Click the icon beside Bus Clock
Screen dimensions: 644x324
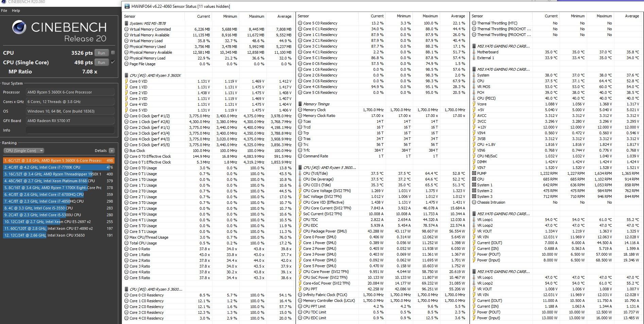coord(126,151)
